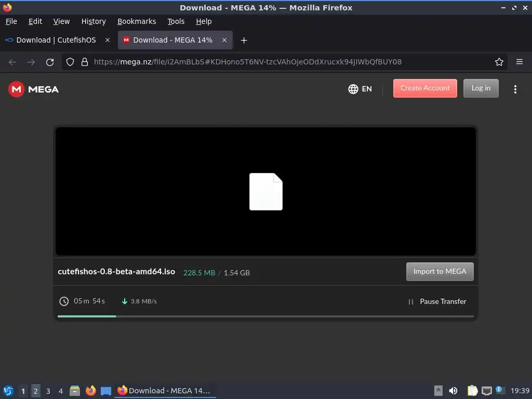
Task: Switch to workspace 4
Action: point(61,391)
